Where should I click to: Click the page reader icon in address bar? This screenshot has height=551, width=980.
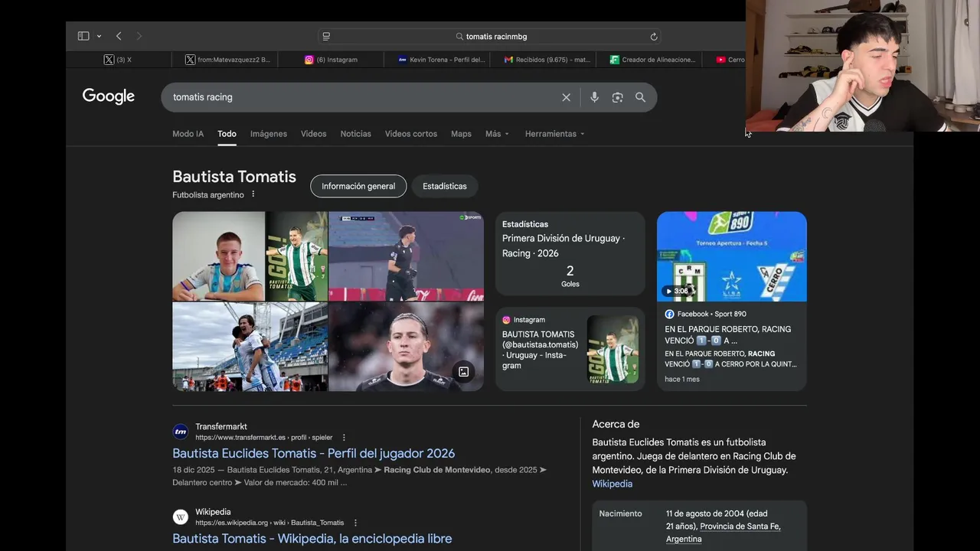(x=326, y=36)
